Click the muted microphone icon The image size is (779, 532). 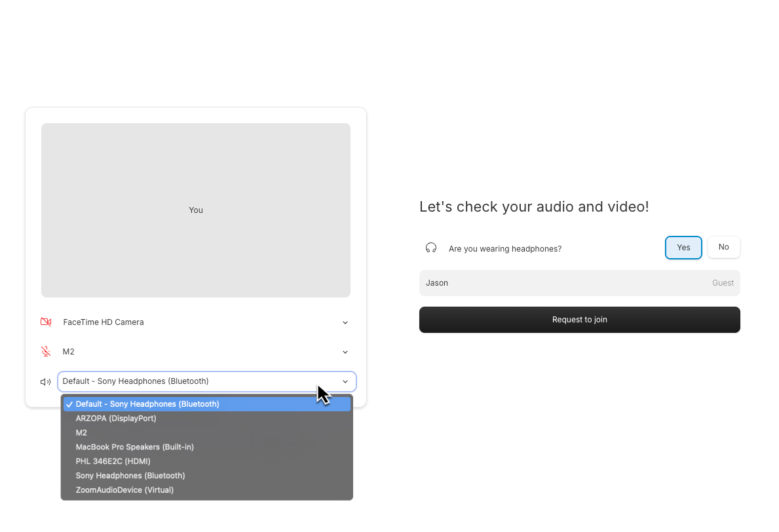point(45,351)
